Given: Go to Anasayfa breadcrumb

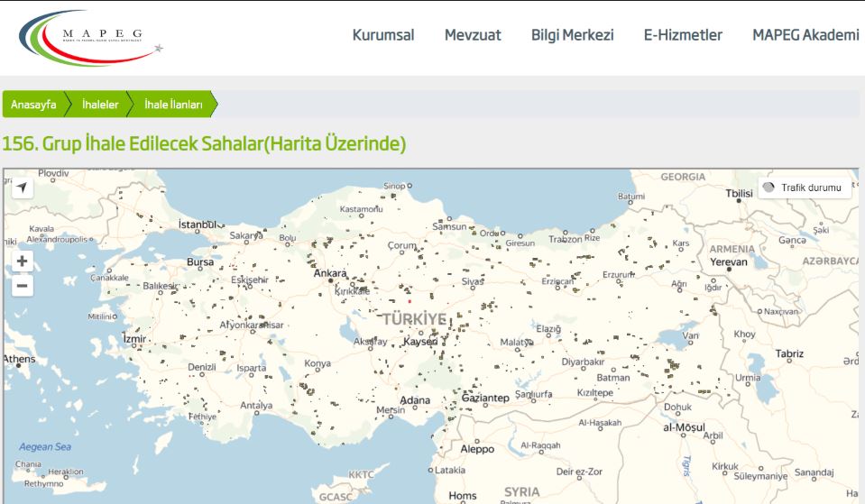Looking at the screenshot, I should (x=33, y=105).
